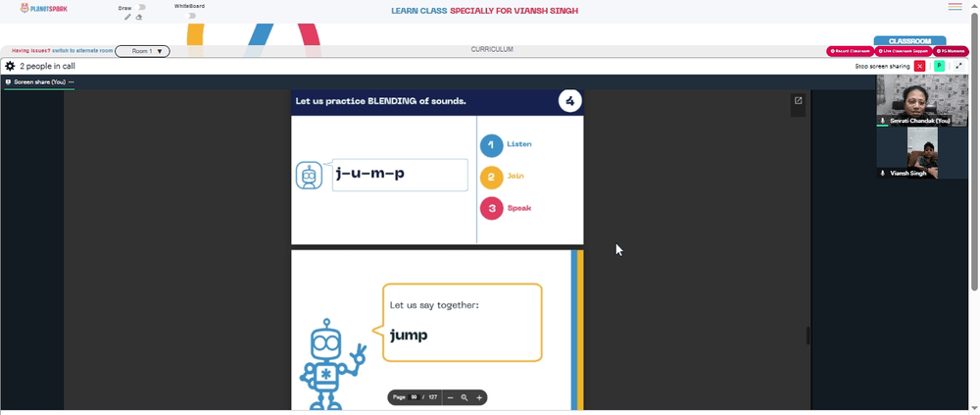Click the 'Join' label
This screenshot has height=415, width=980.
pyautogui.click(x=515, y=176)
